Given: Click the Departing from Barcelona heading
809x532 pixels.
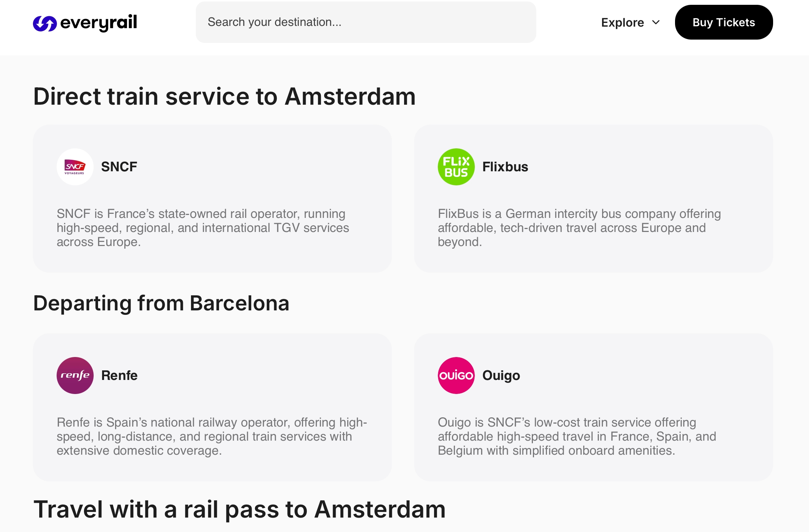Looking at the screenshot, I should coord(161,303).
